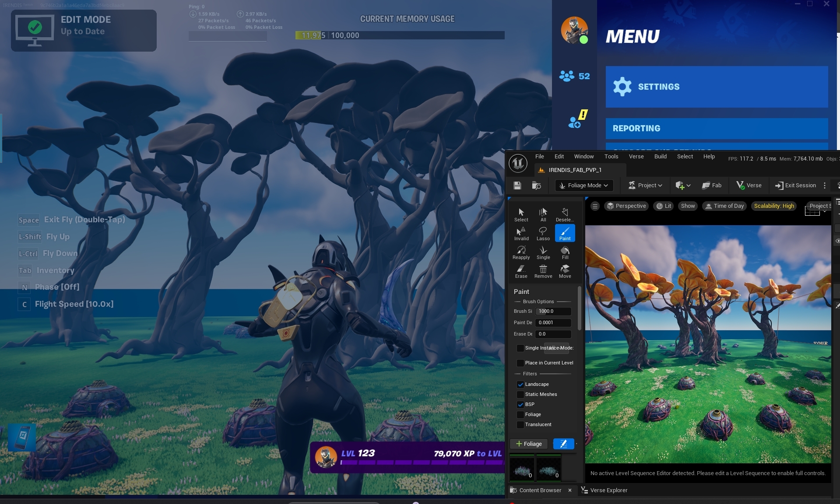Open SETTINGS in the game menu
Viewport: 840px width, 504px height.
point(717,87)
